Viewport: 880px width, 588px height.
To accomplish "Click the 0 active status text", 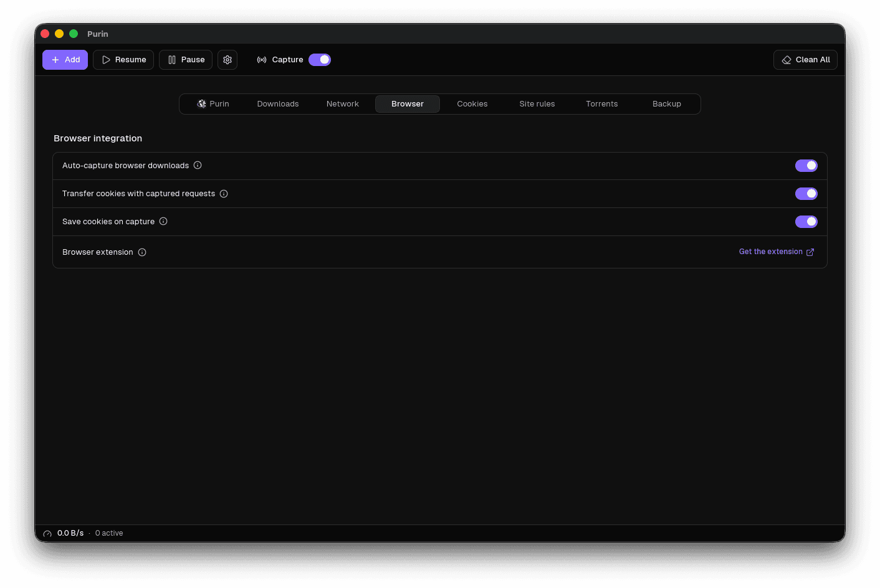I will (109, 533).
